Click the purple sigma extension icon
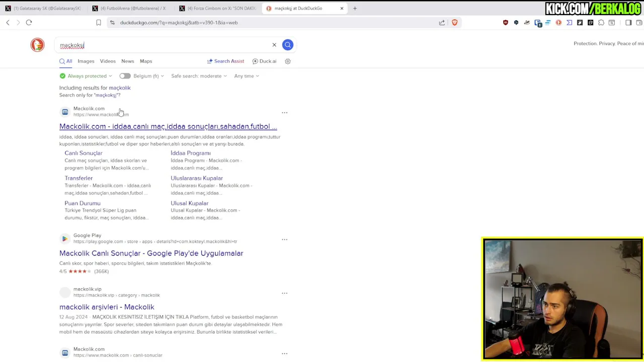 tap(570, 23)
